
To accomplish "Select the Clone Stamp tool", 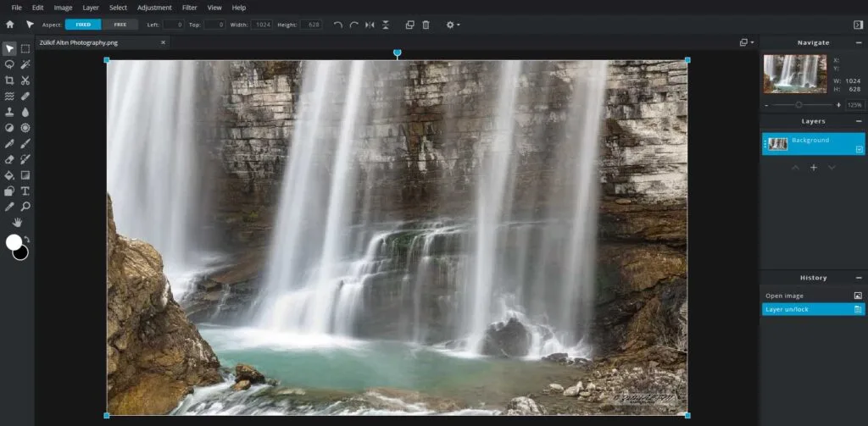I will tap(9, 112).
